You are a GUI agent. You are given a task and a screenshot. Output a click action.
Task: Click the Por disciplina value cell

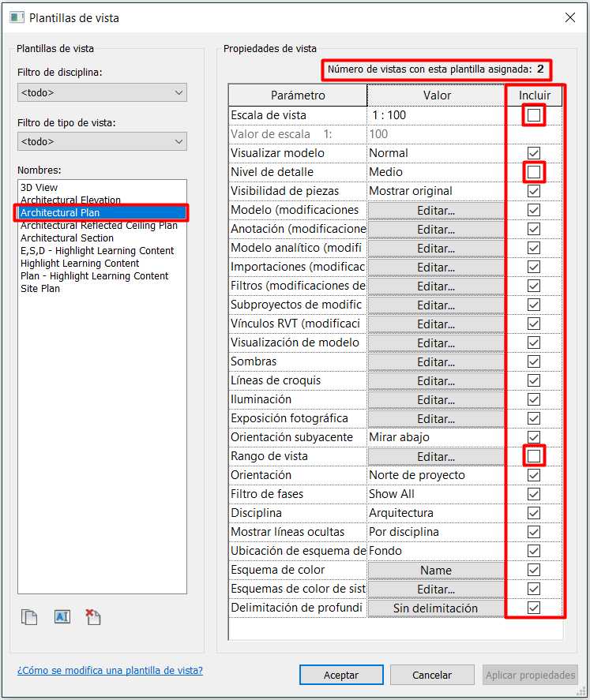click(x=436, y=532)
